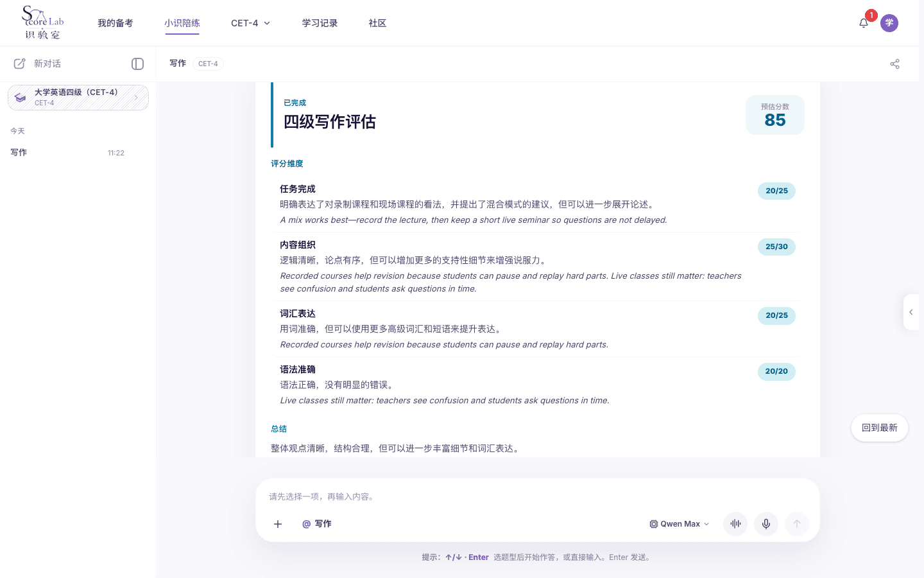Expand the 大学英语四级 (CET-4) card
The height and width of the screenshot is (578, 924).
tap(78, 98)
